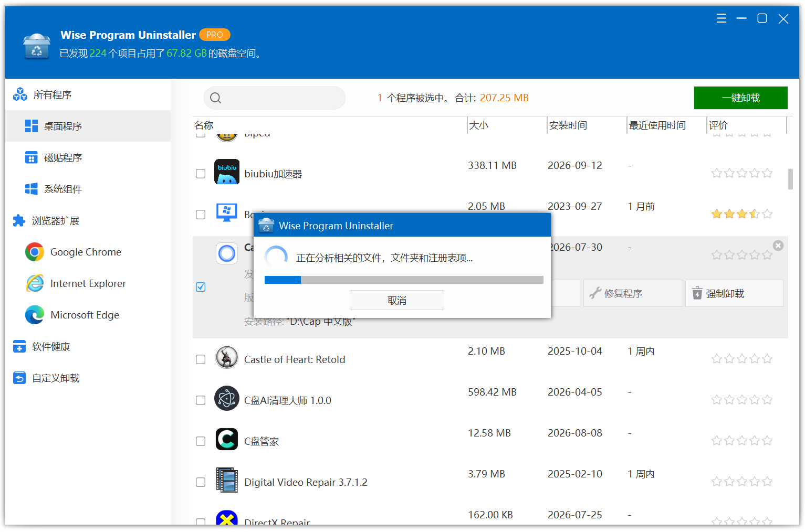Click the Digital Video Repair film icon

pyautogui.click(x=227, y=480)
